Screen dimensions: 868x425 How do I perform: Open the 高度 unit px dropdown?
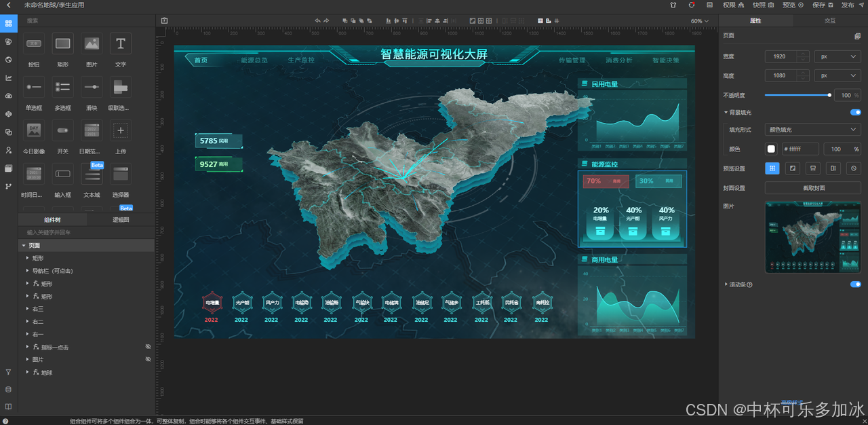point(837,75)
